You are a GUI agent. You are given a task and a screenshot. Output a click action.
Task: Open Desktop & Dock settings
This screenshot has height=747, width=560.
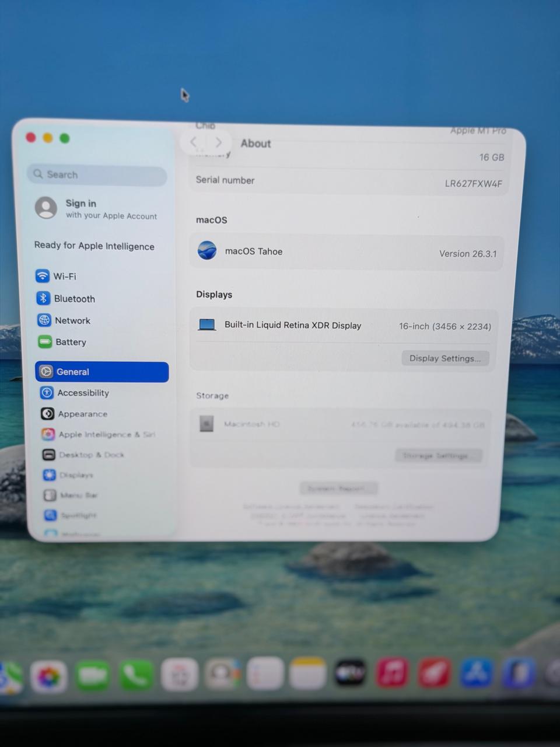click(83, 455)
